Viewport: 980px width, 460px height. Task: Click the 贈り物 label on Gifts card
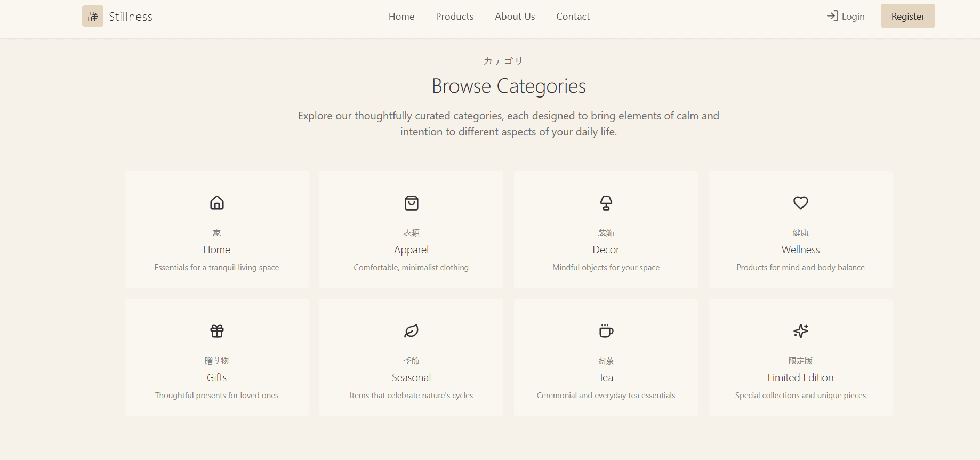pos(217,361)
